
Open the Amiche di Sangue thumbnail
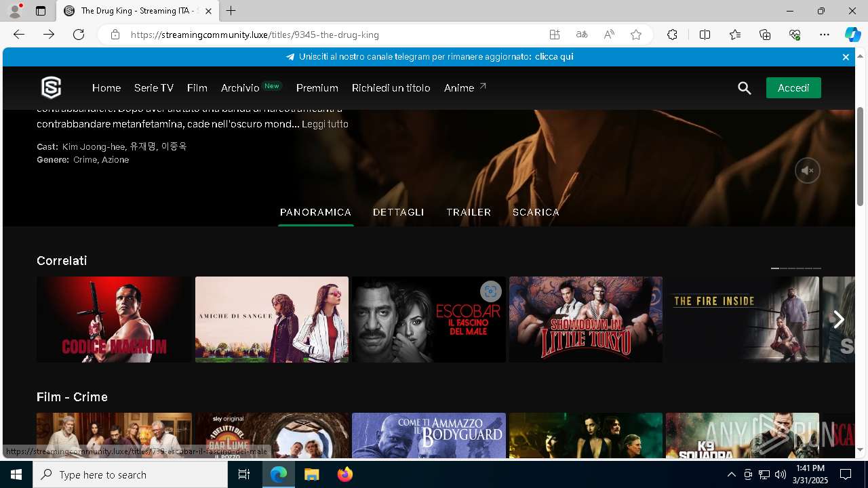coord(272,319)
